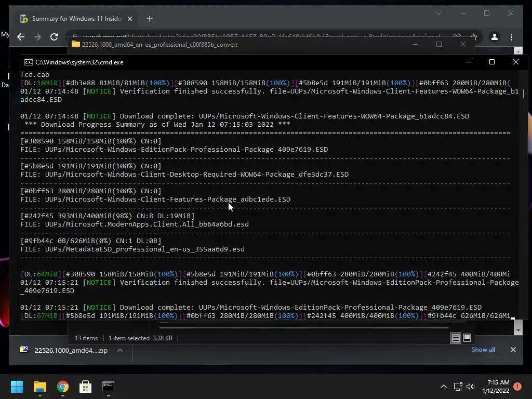Click Show all downloads link

pos(483,350)
